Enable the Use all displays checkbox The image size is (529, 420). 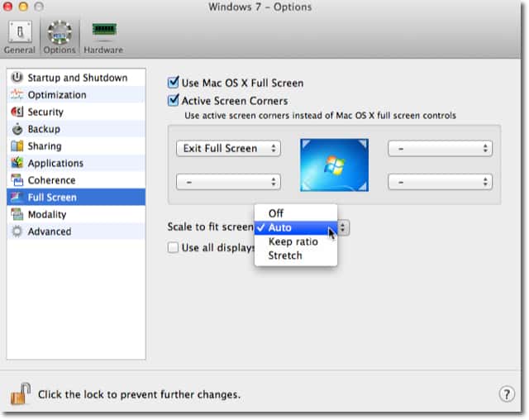[x=173, y=247]
